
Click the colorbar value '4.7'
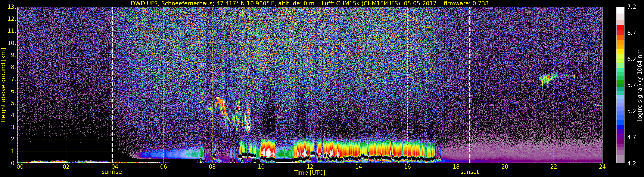pyautogui.click(x=632, y=137)
